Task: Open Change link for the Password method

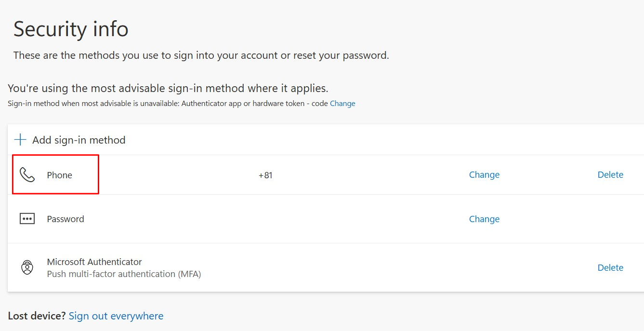Action: pos(484,219)
